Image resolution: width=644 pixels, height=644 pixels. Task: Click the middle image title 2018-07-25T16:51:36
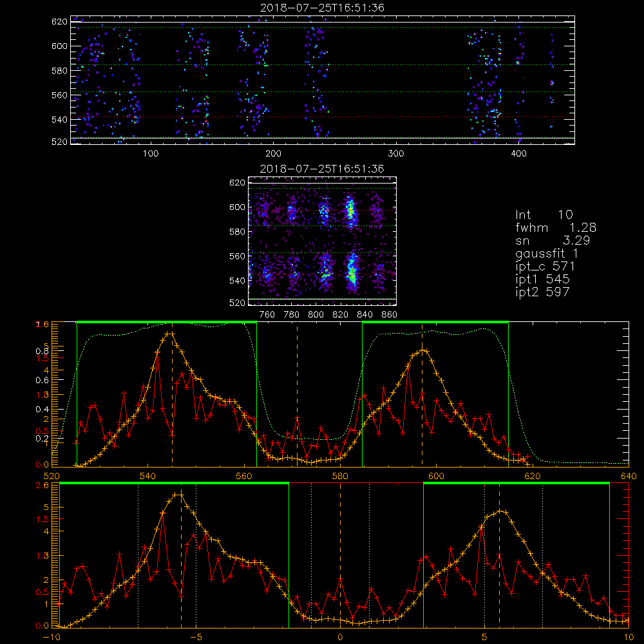pos(322,169)
